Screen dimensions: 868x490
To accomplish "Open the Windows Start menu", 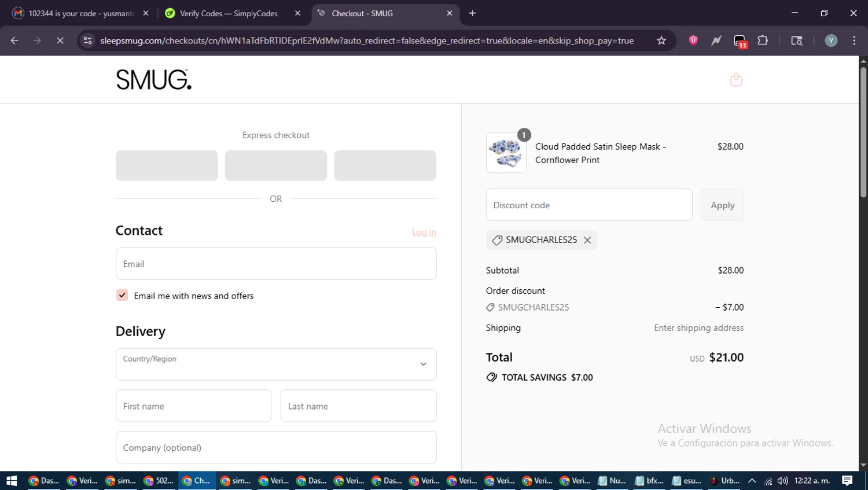I will tap(12, 481).
